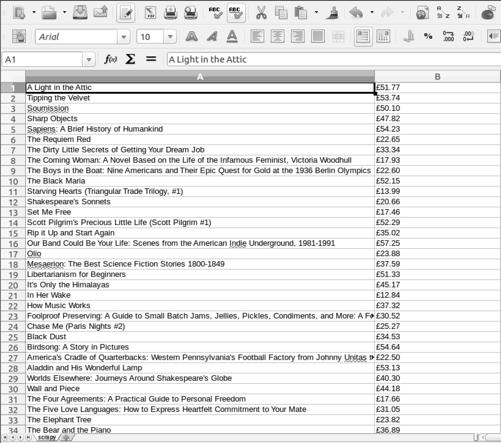Image resolution: width=501 pixels, height=443 pixels.
Task: Click the Merge Cells icon
Action: point(338,36)
